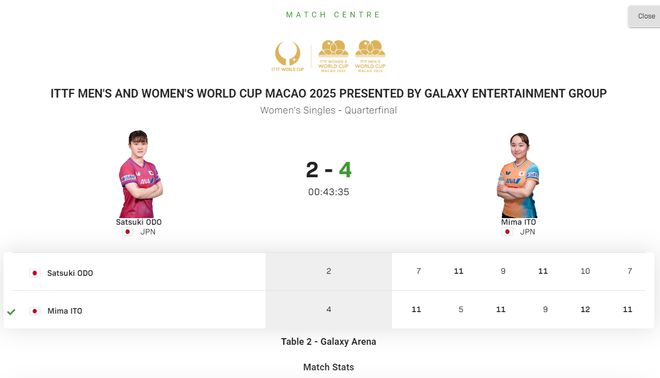Click Japan flag under Mima ITO photo
The height and width of the screenshot is (378, 660).
507,232
